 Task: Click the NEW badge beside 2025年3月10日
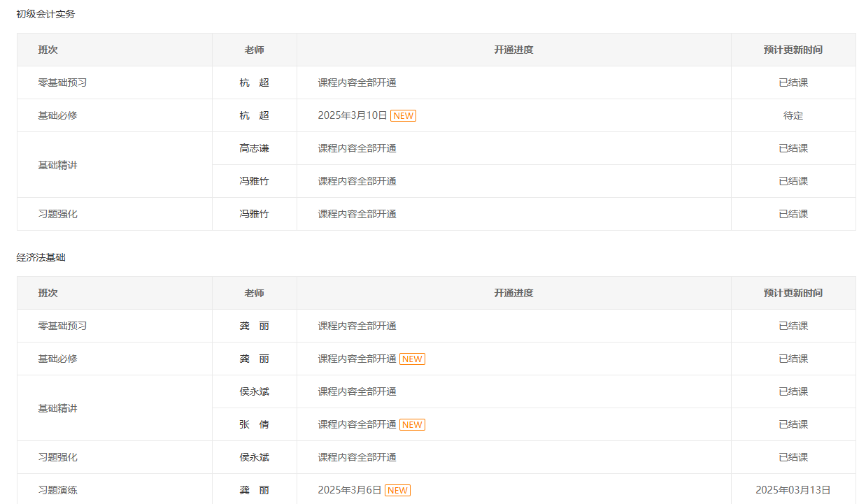coord(403,115)
